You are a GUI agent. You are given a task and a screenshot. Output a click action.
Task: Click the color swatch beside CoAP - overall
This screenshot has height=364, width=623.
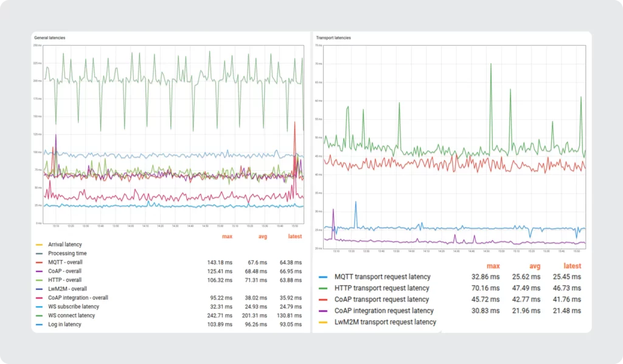[39, 271]
